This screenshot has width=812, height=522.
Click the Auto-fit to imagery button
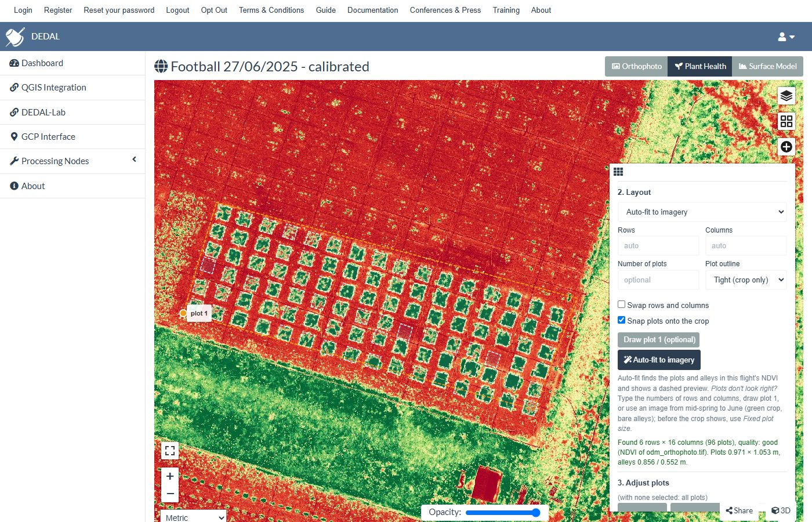tap(659, 360)
